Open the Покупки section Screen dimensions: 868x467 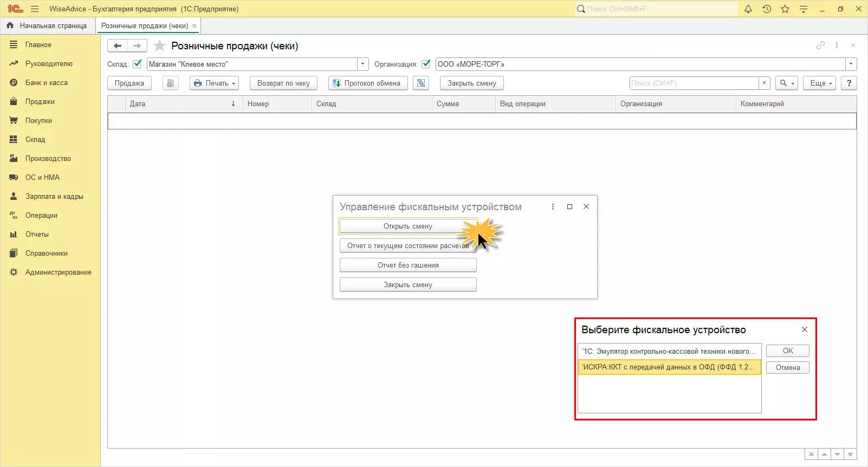pos(38,121)
